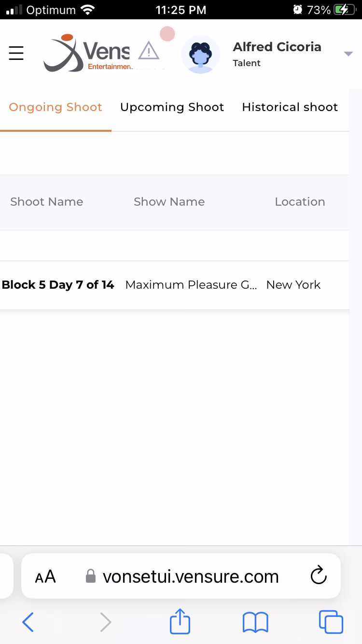Open the Block 5 Day 7 of 14 shoot
This screenshot has width=362, height=644.
(x=58, y=285)
